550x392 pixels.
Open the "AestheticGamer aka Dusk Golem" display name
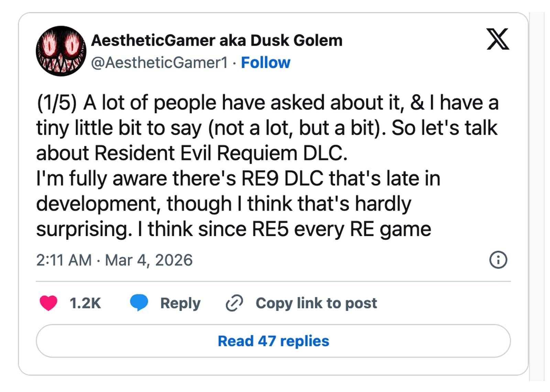pyautogui.click(x=217, y=41)
